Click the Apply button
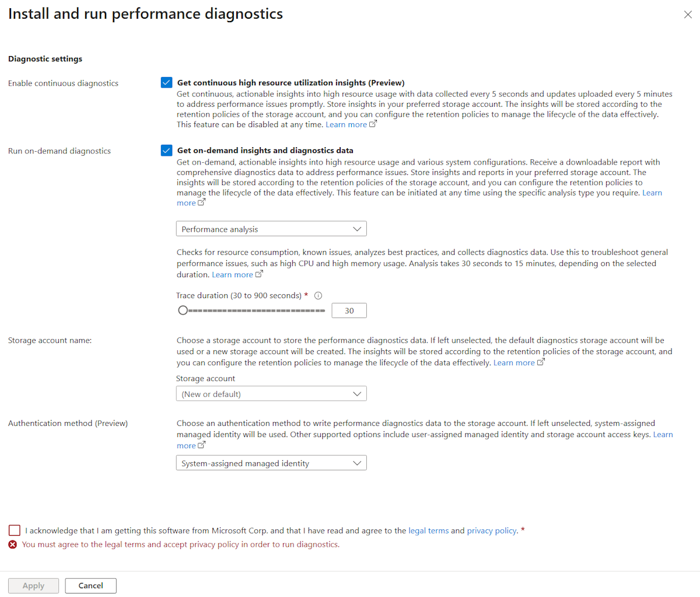 click(33, 585)
